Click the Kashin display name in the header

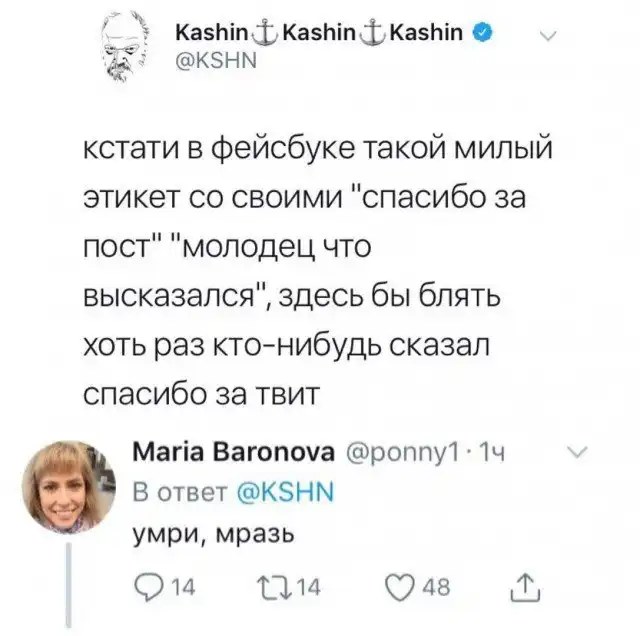(x=318, y=33)
